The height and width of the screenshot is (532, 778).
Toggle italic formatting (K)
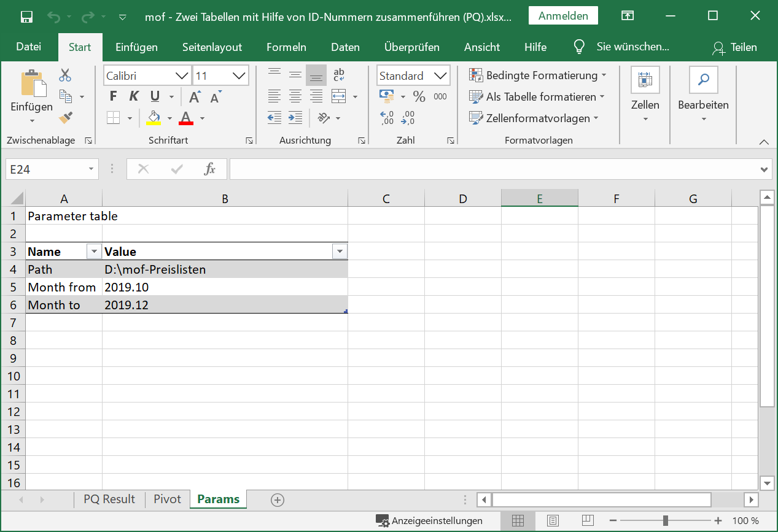(x=134, y=96)
